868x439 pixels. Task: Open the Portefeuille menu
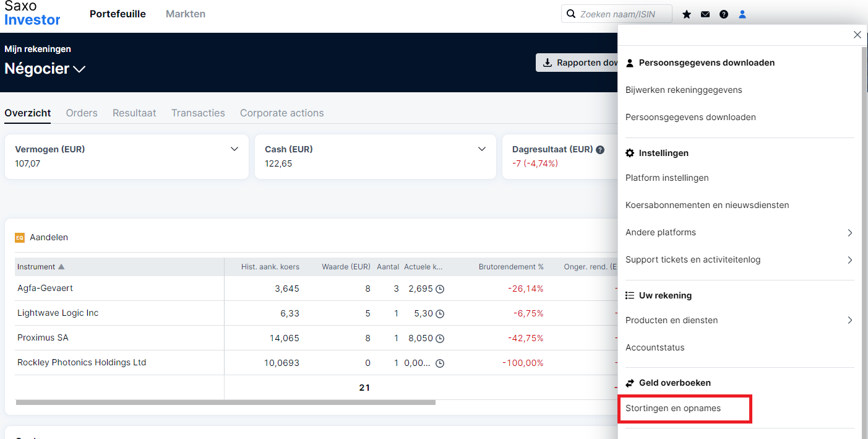118,14
